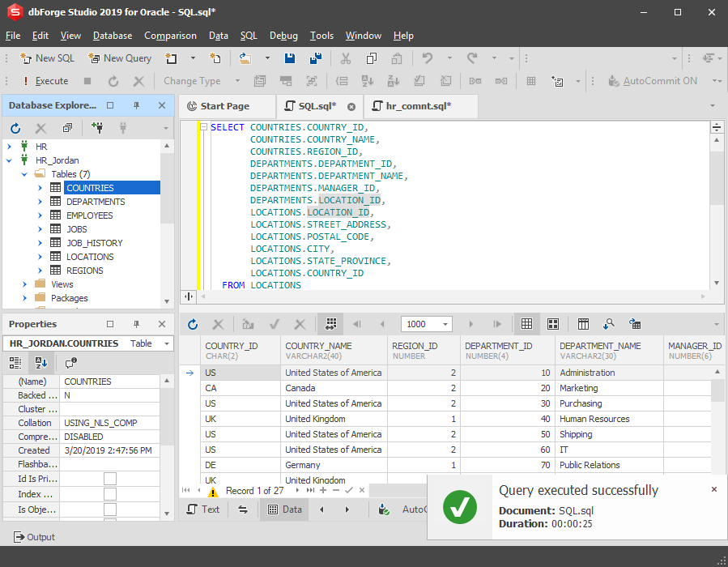Click the Execute button
This screenshot has width=728, height=567.
46,81
